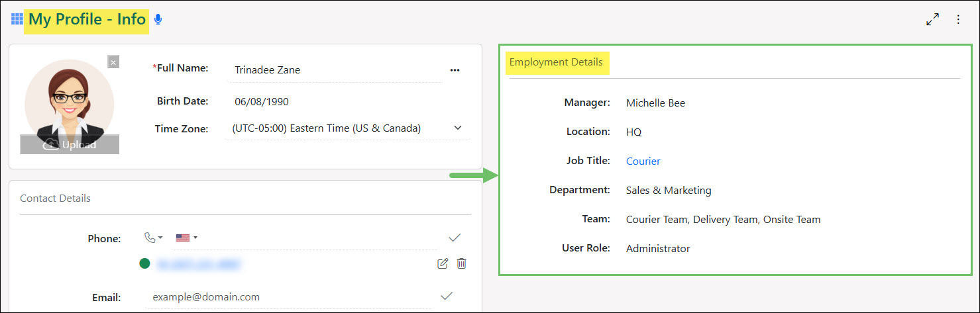The height and width of the screenshot is (313, 980).
Task: Open the Time Zone dropdown
Action: coord(348,128)
